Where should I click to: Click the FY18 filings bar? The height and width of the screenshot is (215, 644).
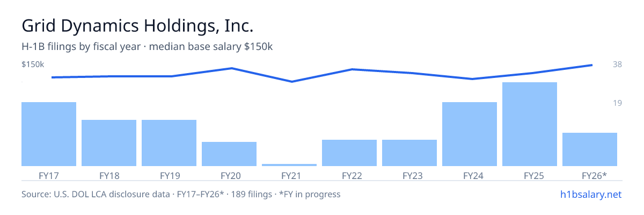point(109,143)
